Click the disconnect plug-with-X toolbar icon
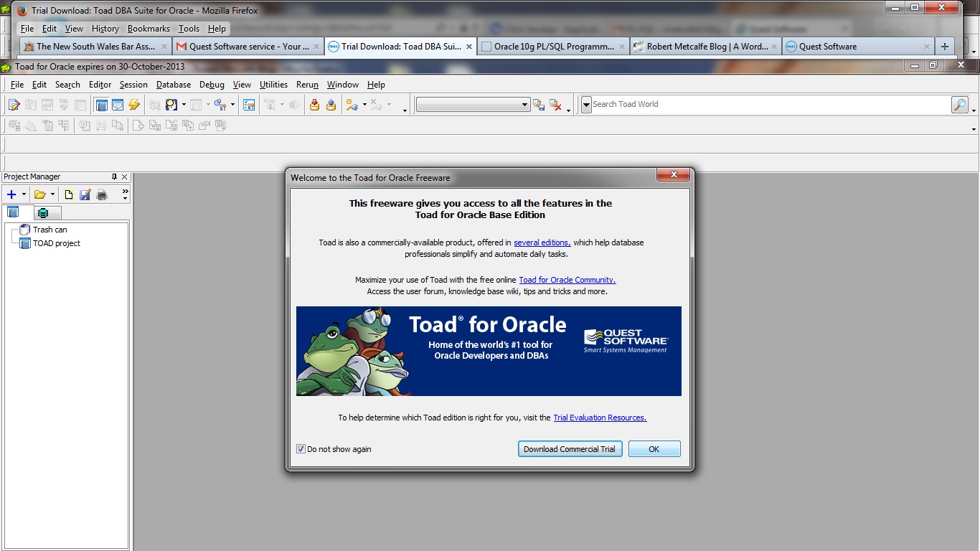The image size is (980, 551). pos(376,105)
